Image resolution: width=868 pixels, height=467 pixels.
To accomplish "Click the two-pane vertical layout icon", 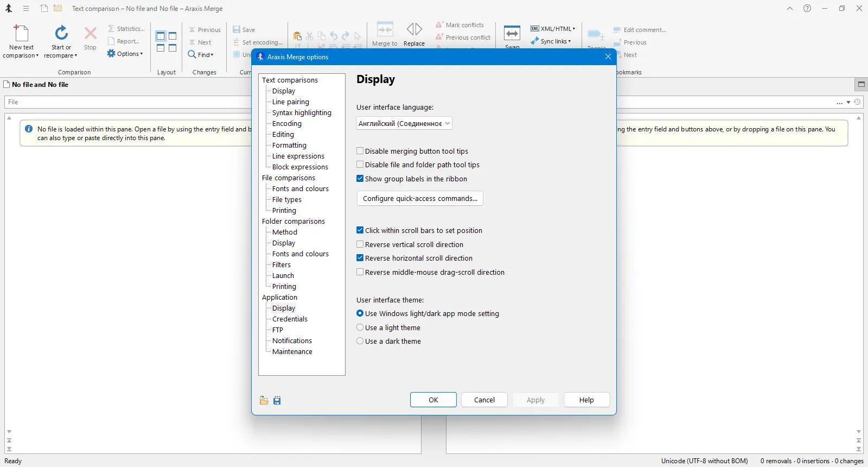I will click(161, 36).
